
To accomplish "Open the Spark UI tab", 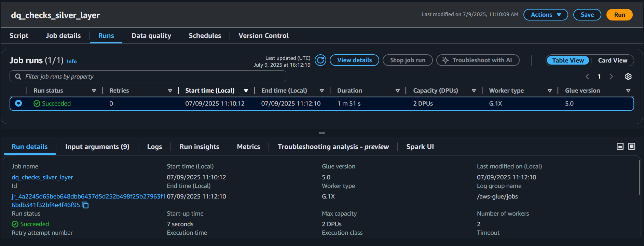I will click(x=420, y=147).
